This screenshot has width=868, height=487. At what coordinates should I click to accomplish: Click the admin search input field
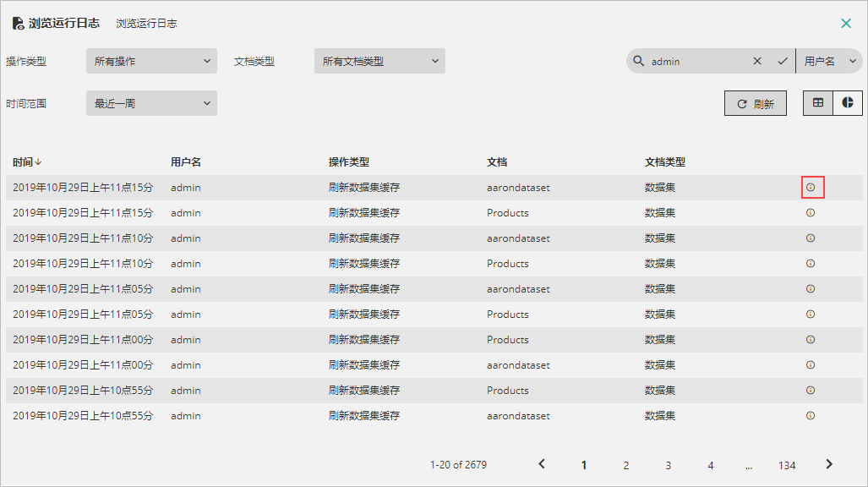pos(696,61)
